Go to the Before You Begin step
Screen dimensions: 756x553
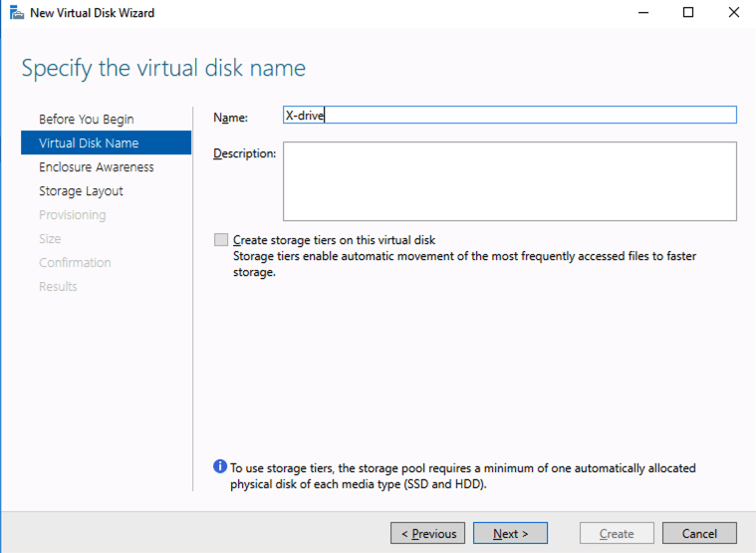click(86, 120)
